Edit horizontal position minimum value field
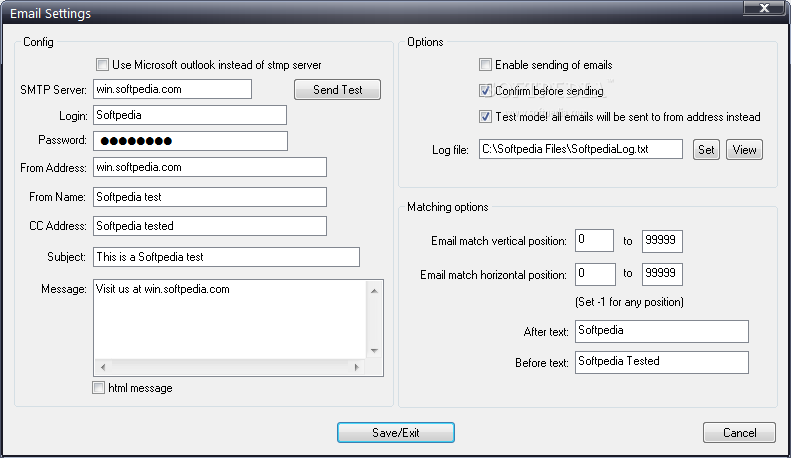Viewport: 791px width, 458px height. click(595, 274)
